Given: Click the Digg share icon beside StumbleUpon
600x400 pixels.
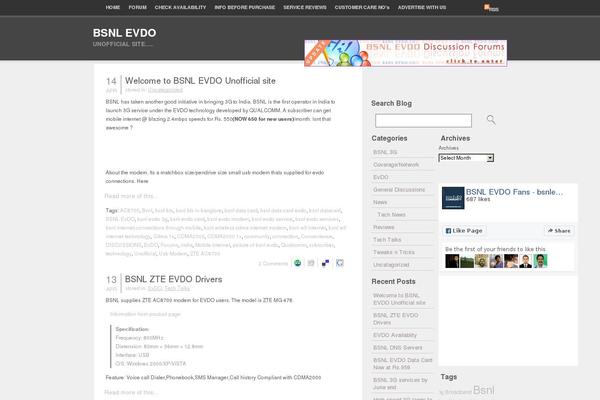Looking at the screenshot, I should [311, 263].
